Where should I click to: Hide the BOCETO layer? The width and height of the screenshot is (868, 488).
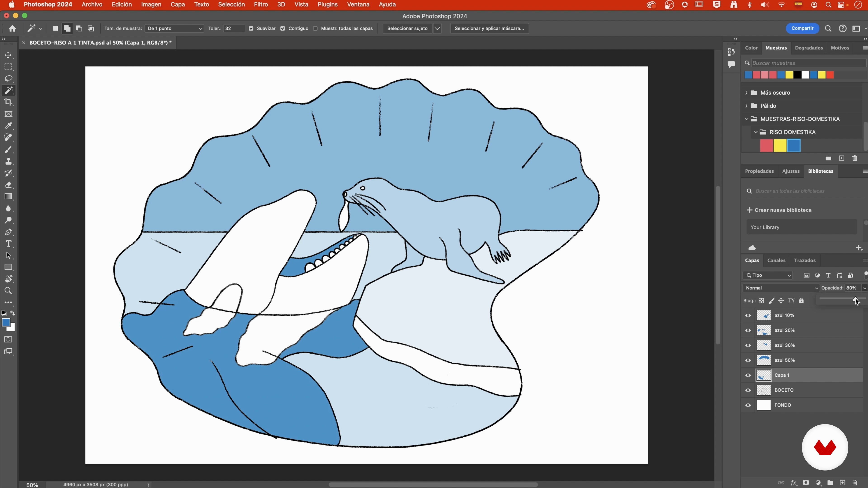pyautogui.click(x=748, y=390)
